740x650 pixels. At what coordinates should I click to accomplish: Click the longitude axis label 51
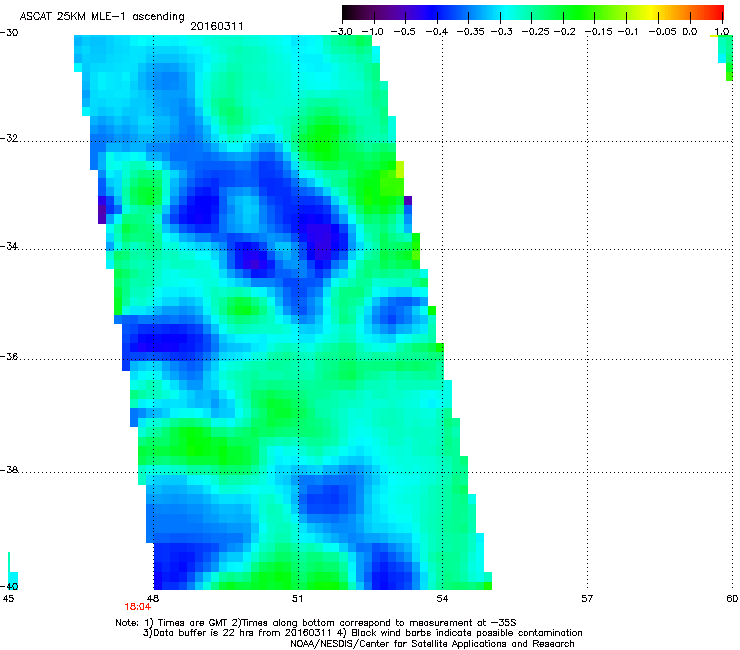[x=297, y=599]
